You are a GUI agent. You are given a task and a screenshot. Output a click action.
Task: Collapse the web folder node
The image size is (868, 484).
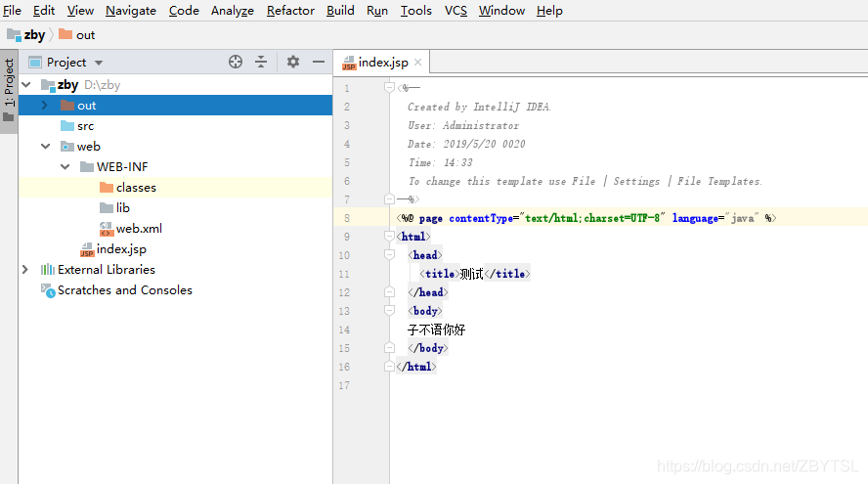pos(45,147)
